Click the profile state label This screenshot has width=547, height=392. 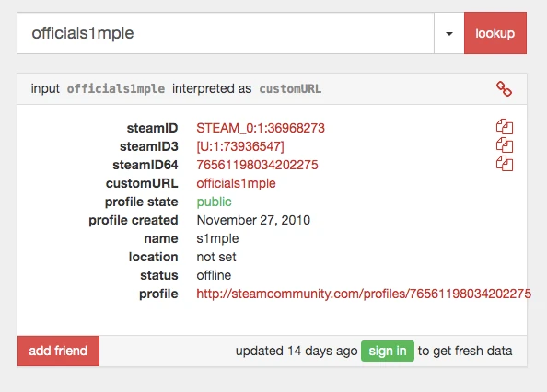[141, 202]
